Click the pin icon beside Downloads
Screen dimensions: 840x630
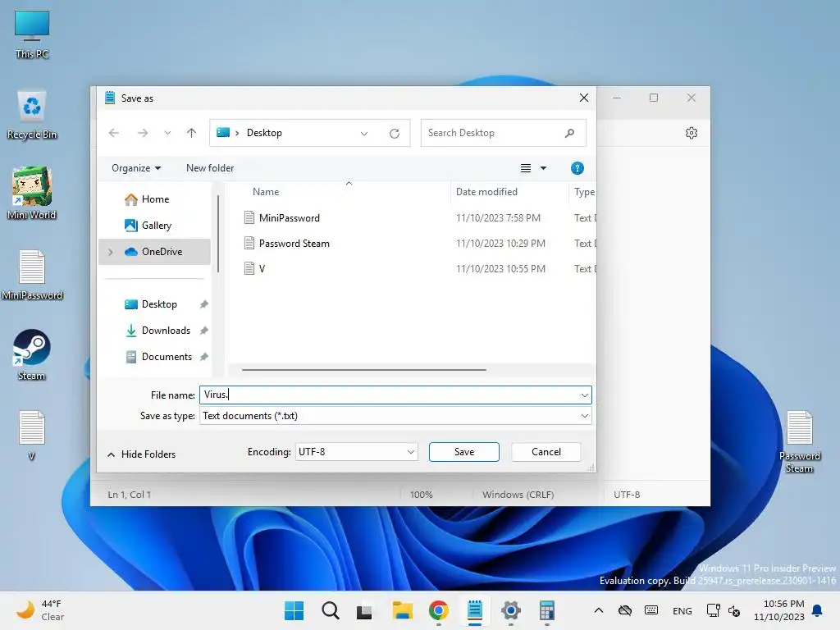tap(203, 331)
